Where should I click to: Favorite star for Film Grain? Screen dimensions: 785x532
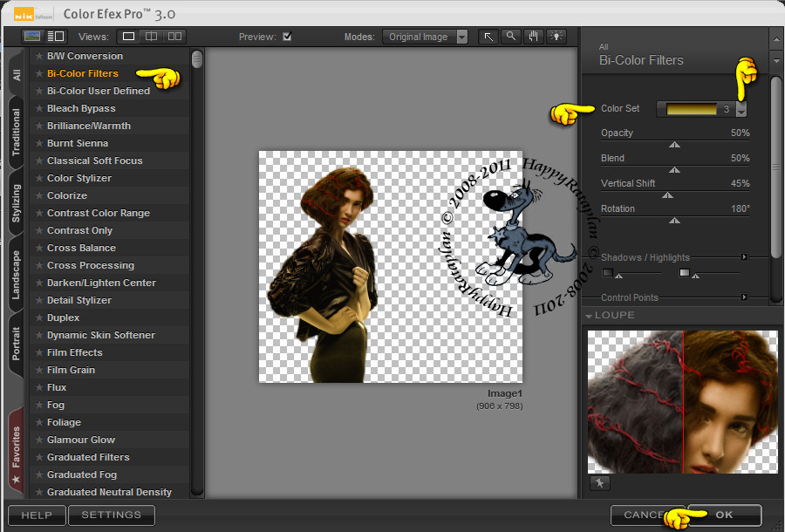39,370
